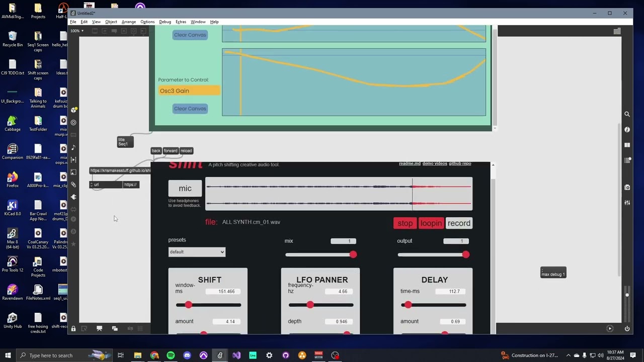Click Clear Canvas button below Osc3 Gain
This screenshot has width=644, height=362.
pos(190,109)
